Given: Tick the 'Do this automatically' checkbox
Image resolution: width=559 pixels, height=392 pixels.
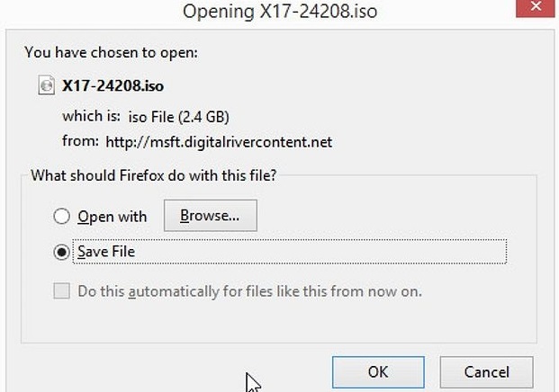Looking at the screenshot, I should 61,291.
